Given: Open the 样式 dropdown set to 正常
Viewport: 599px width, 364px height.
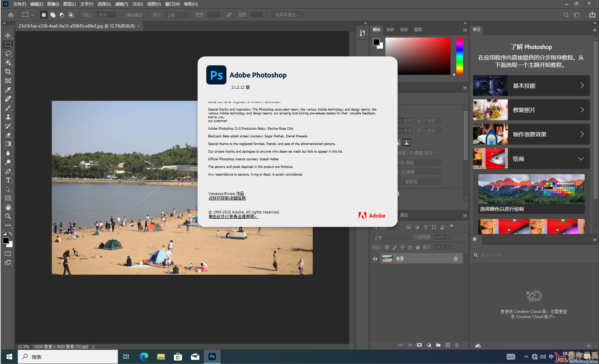Looking at the screenshot, I should [178, 15].
